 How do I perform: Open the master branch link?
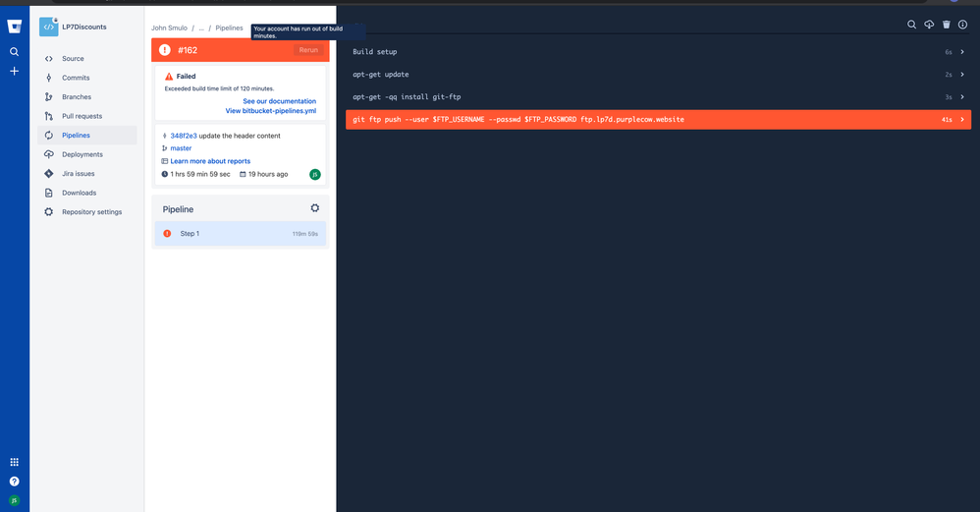pyautogui.click(x=181, y=148)
